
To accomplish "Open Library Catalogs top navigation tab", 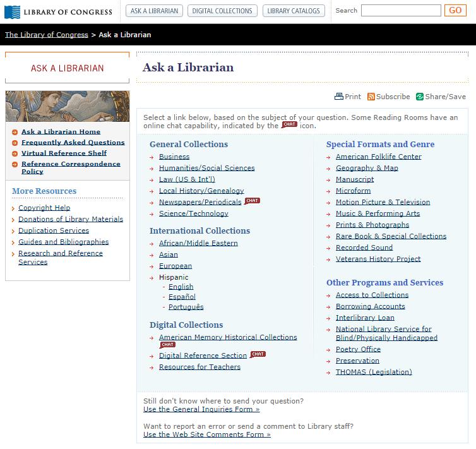I will 294,11.
